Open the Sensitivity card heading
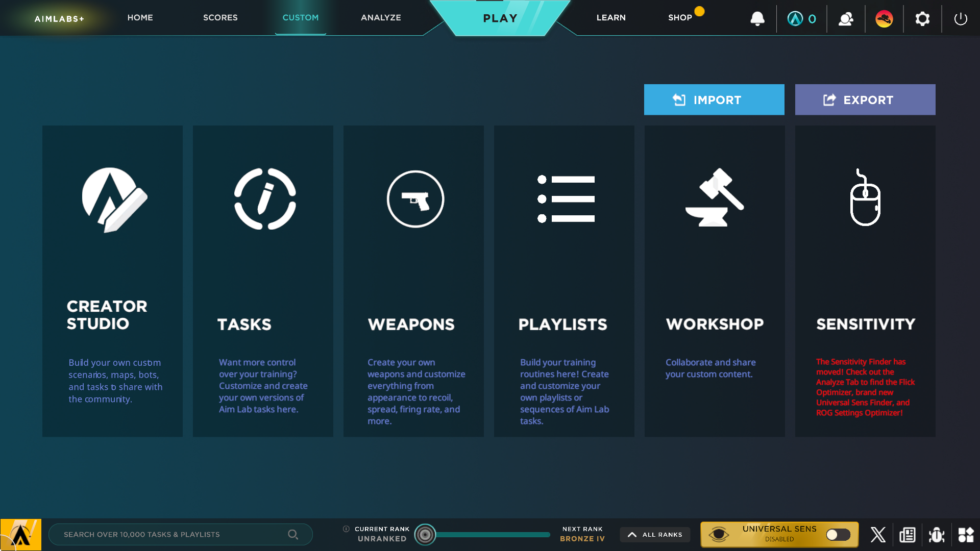 coord(865,323)
